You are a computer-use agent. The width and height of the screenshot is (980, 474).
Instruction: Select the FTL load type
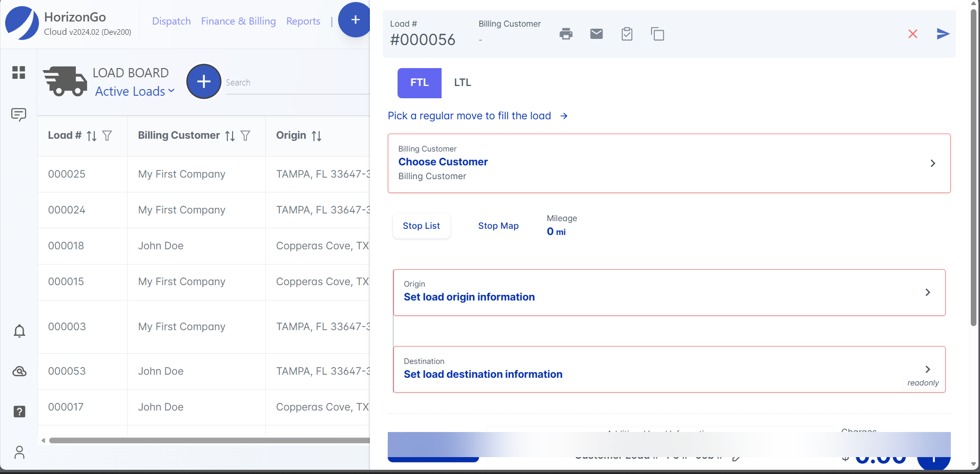[x=419, y=83]
